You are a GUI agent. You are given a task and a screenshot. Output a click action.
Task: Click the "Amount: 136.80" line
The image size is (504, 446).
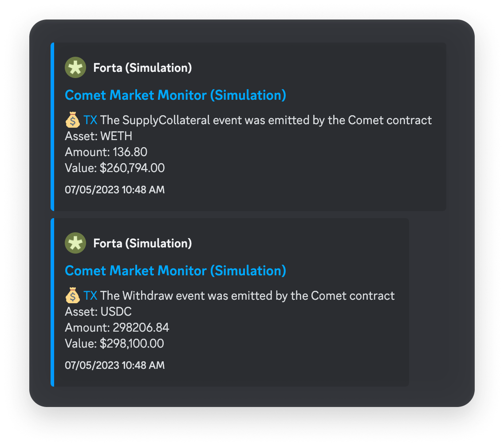tap(106, 152)
